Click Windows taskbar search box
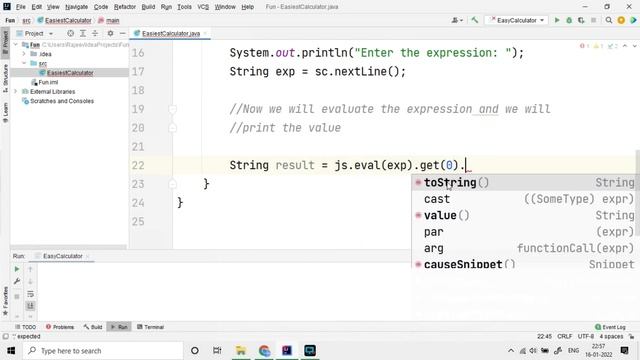 (x=103, y=351)
